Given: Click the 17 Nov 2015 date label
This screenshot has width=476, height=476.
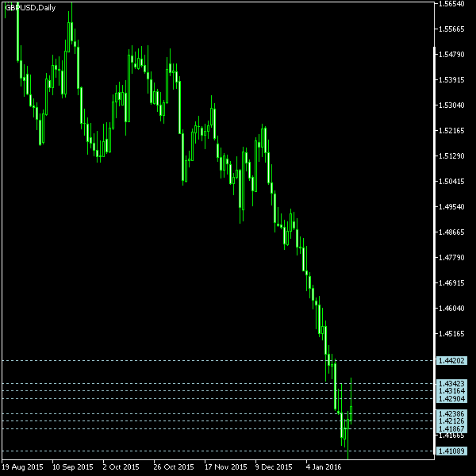Looking at the screenshot, I should (226, 466).
